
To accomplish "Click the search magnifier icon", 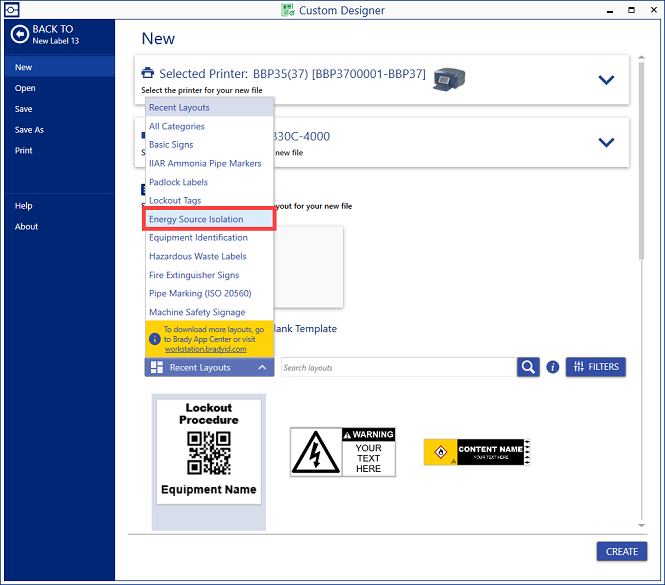I will pos(528,367).
